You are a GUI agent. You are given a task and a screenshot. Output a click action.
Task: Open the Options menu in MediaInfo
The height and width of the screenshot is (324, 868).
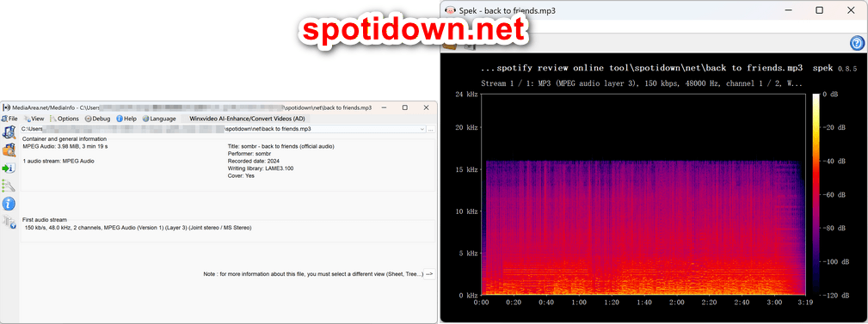65,119
